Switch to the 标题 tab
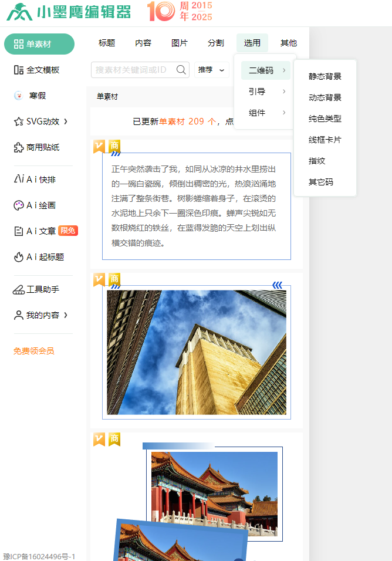The height and width of the screenshot is (561, 392). point(107,43)
